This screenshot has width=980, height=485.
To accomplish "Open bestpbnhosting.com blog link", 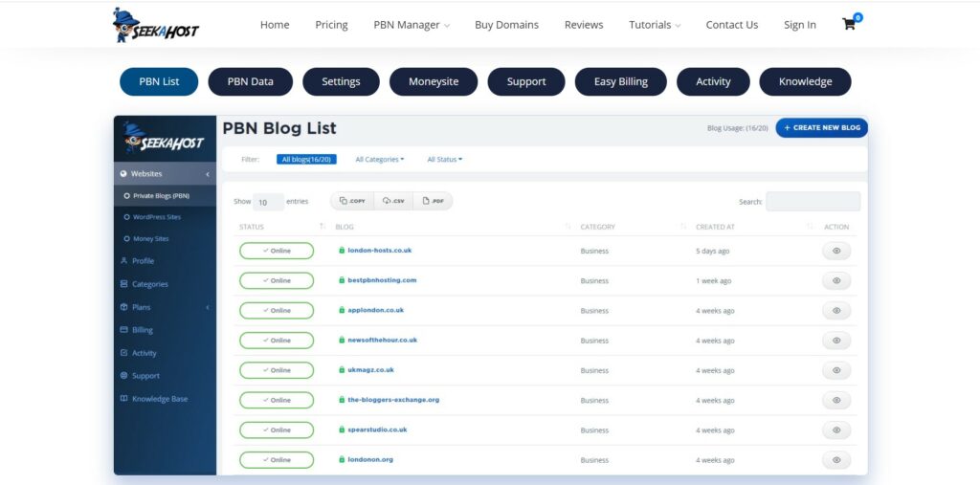I will (382, 280).
